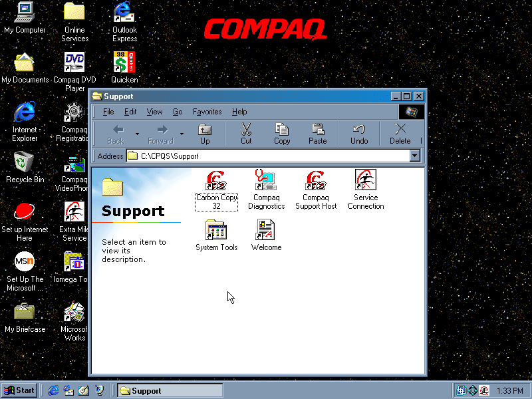Click the Copy toolbar button
Image resolution: width=532 pixels, height=399 pixels.
click(x=282, y=134)
